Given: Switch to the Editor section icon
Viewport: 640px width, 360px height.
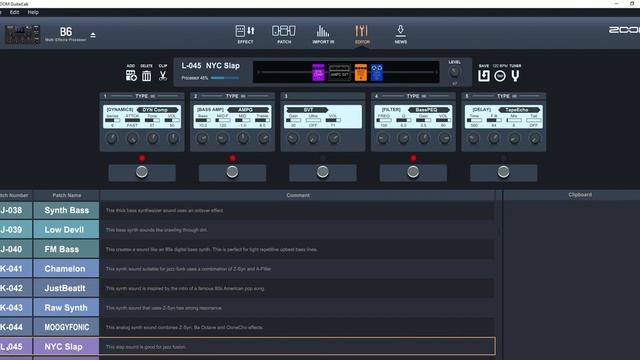Looking at the screenshot, I should [x=362, y=34].
